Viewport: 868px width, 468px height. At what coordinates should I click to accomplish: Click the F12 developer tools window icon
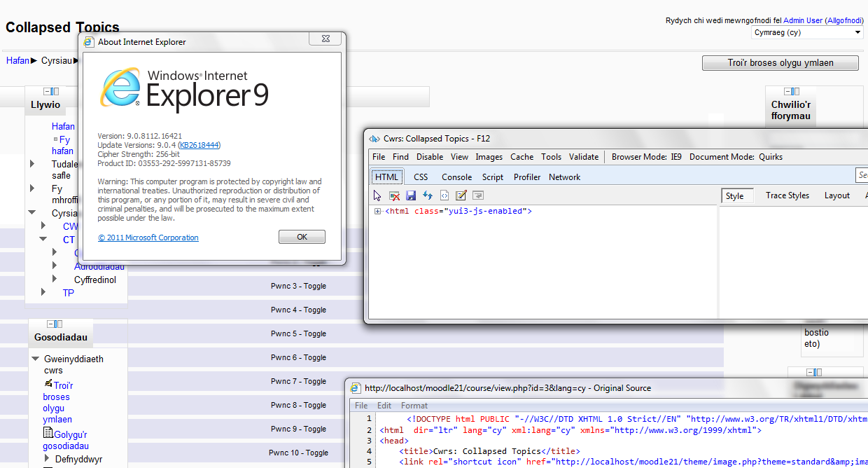(x=375, y=139)
